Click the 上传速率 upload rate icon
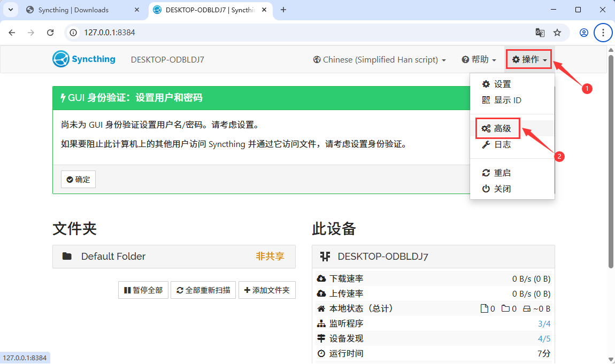 tap(321, 293)
